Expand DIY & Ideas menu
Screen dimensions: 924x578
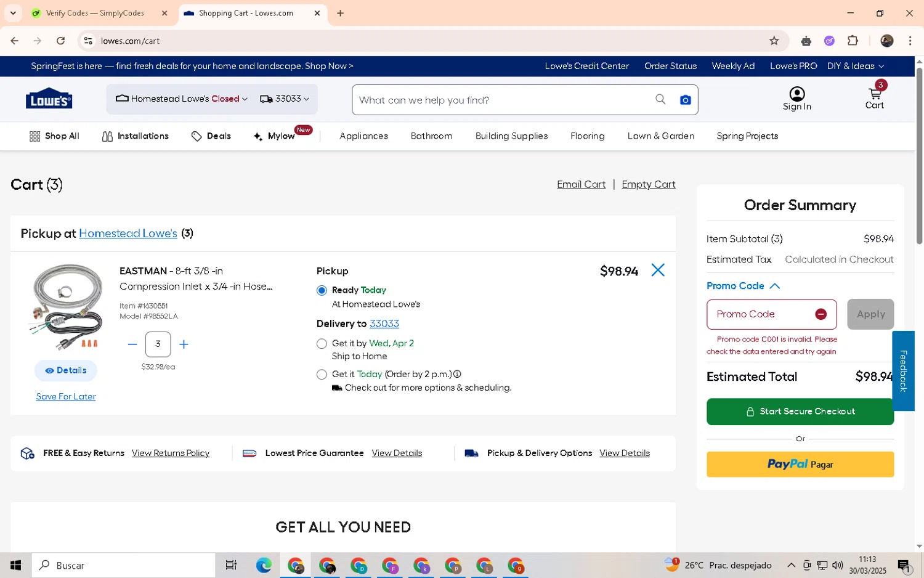click(x=856, y=66)
